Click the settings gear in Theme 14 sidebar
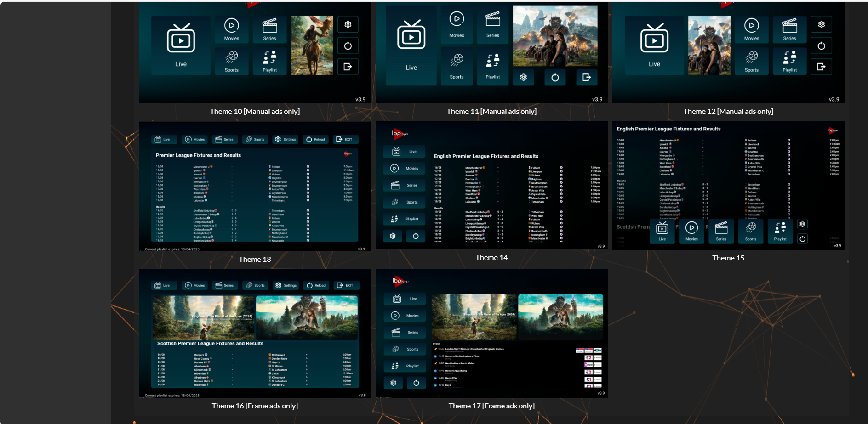The image size is (868, 424). pyautogui.click(x=393, y=236)
